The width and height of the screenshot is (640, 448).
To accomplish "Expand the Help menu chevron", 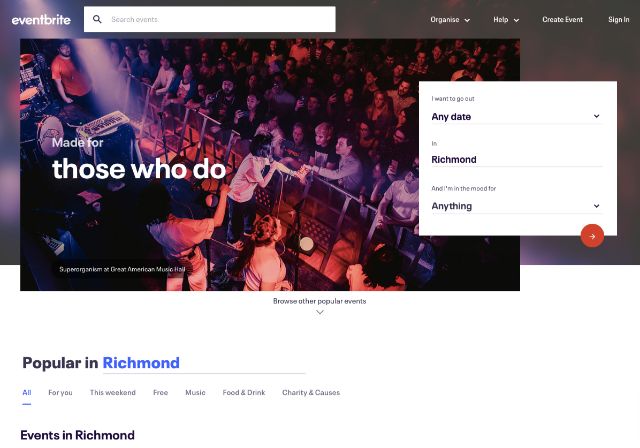I will (516, 20).
